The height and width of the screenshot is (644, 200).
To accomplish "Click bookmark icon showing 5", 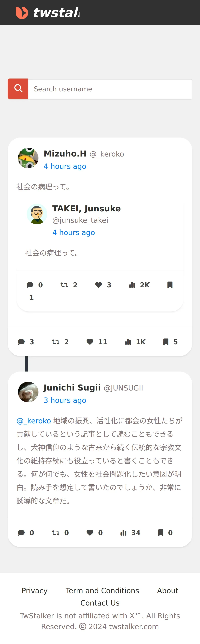I will (166, 342).
